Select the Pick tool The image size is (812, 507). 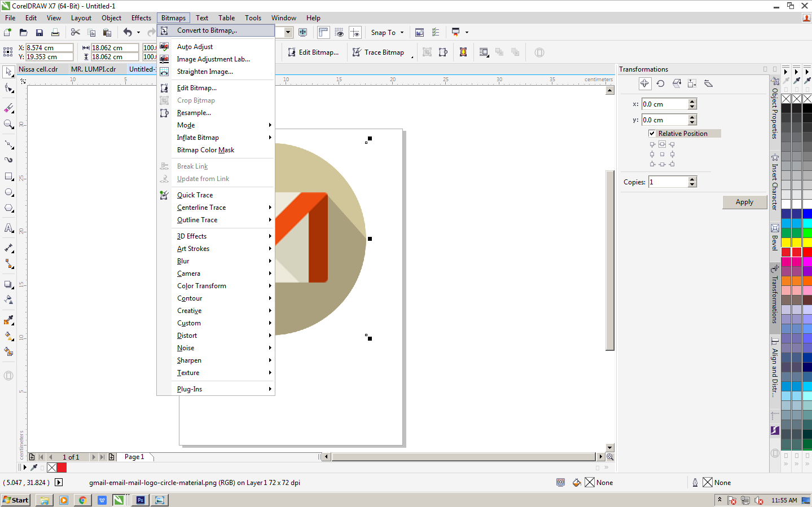(8, 72)
